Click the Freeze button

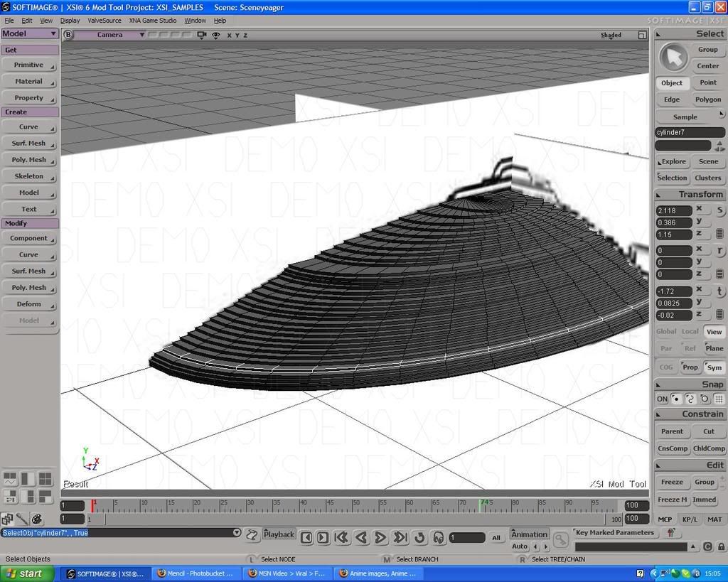pyautogui.click(x=672, y=483)
